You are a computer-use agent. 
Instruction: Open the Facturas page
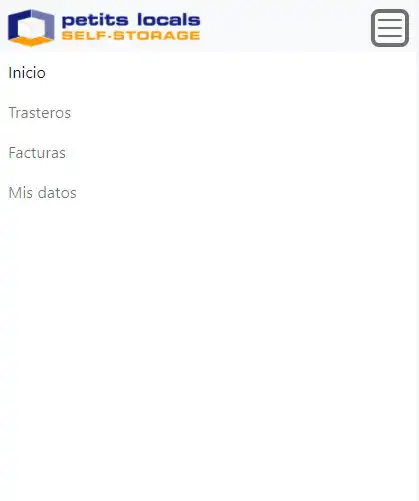click(37, 153)
